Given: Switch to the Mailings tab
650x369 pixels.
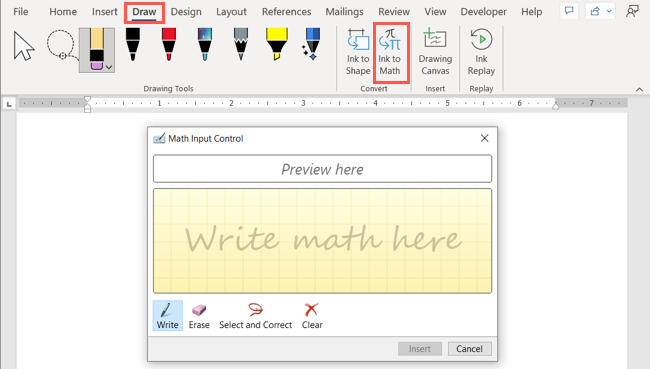Looking at the screenshot, I should (x=344, y=12).
